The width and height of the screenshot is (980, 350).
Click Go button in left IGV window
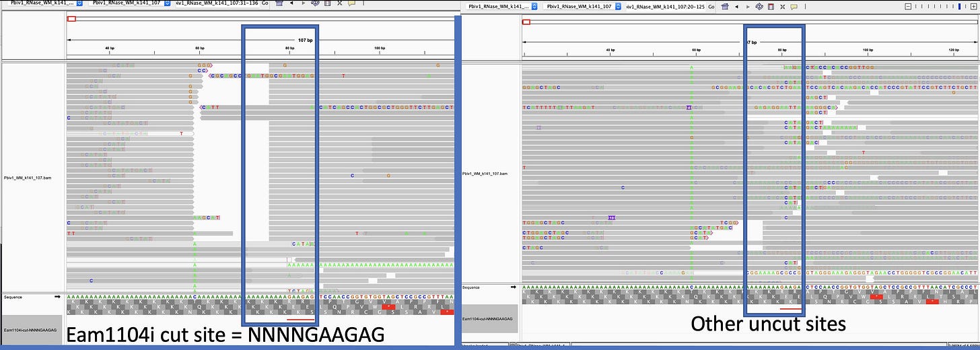265,3
